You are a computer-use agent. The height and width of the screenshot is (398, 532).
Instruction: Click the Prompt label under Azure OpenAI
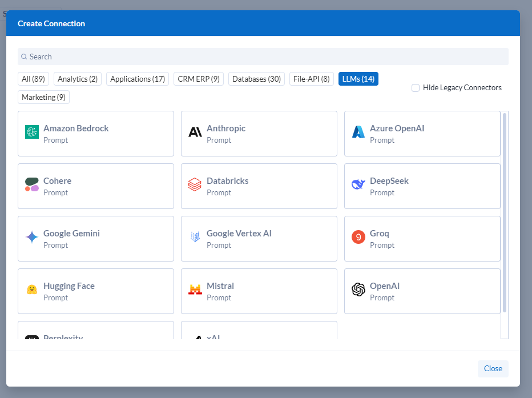382,140
